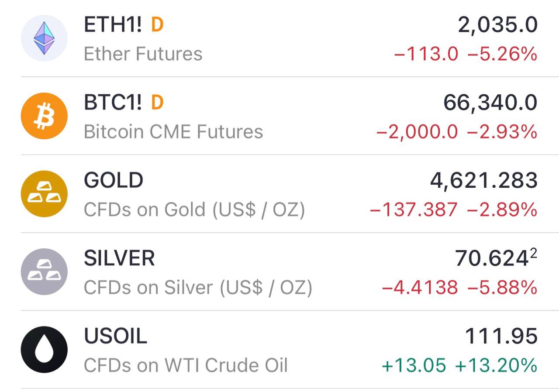
Task: Open the ETH1! symbol name
Action: pos(113,25)
